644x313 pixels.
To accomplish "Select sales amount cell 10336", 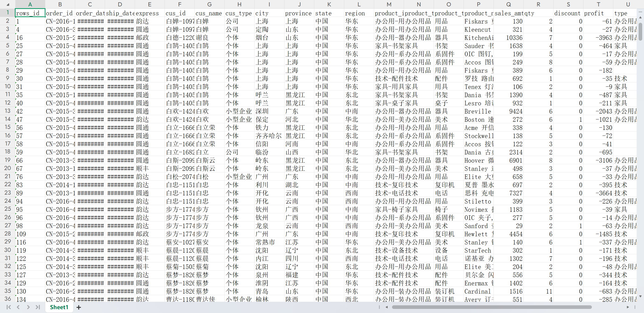I will click(x=509, y=38).
